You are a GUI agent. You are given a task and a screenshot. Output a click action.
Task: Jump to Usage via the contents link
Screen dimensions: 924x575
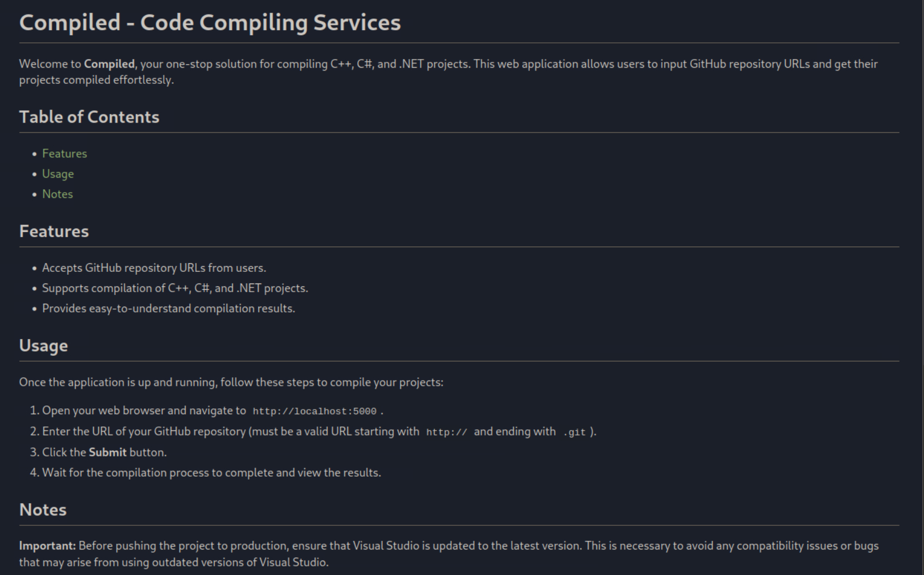click(58, 174)
